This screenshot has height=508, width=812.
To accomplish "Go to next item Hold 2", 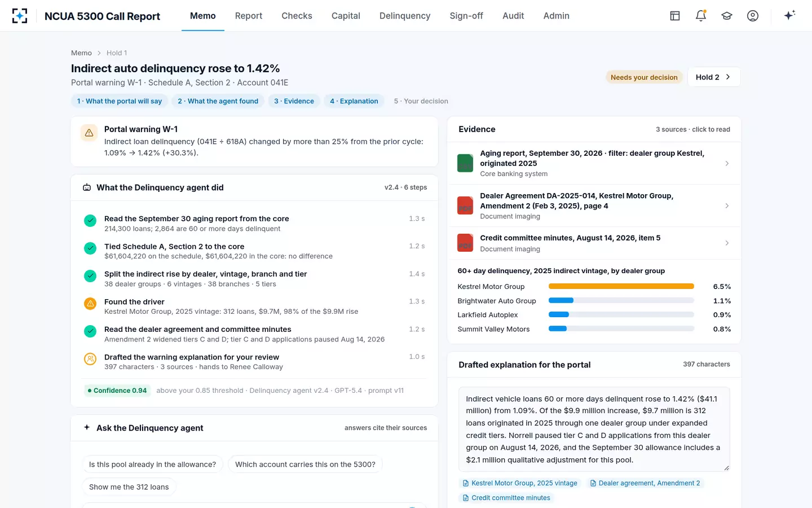I will [x=714, y=77].
